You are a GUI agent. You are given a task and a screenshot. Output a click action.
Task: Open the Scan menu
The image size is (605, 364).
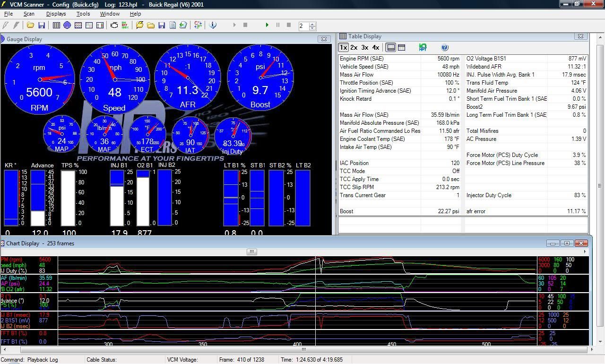click(29, 14)
